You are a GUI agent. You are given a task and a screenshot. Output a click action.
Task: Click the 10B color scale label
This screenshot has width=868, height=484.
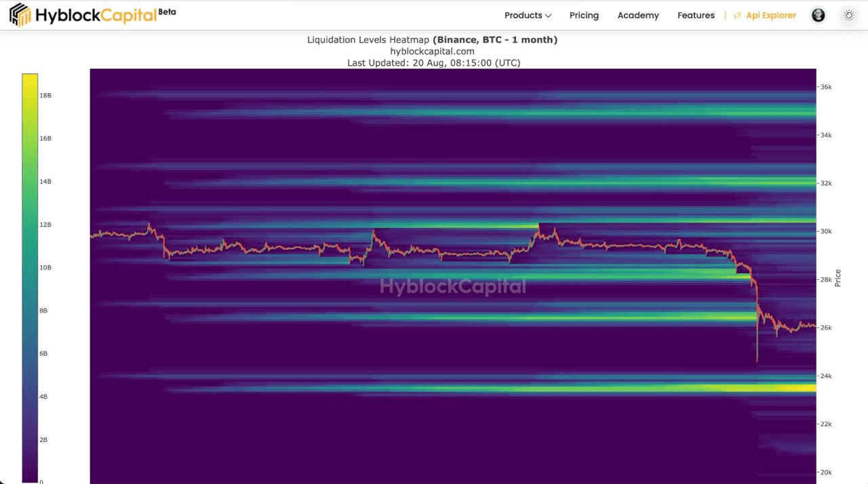pos(45,267)
